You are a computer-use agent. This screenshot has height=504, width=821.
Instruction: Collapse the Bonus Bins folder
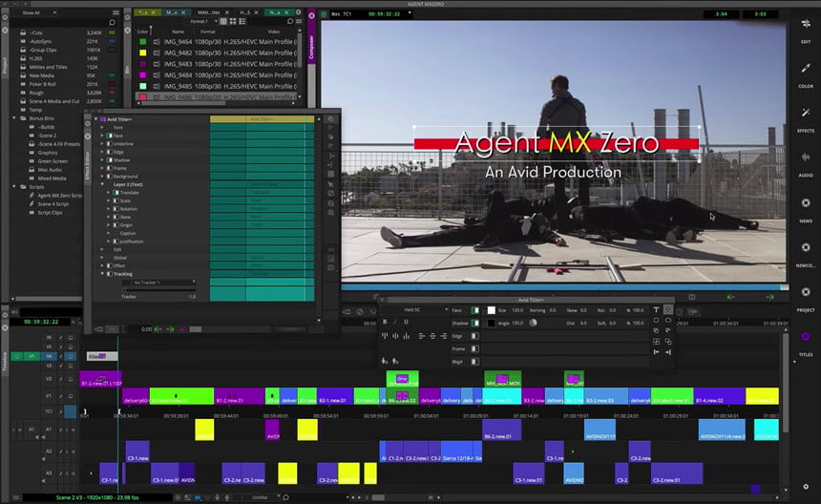[x=15, y=118]
